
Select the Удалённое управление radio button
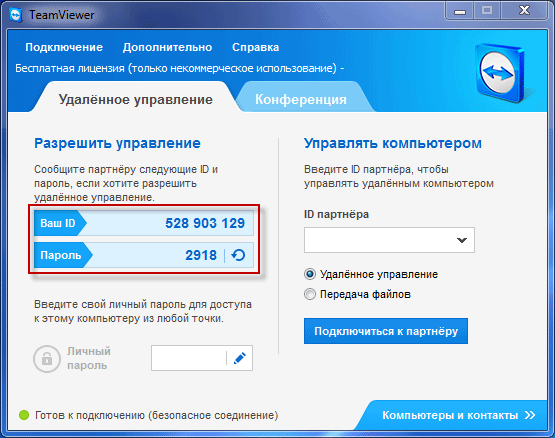(x=310, y=274)
